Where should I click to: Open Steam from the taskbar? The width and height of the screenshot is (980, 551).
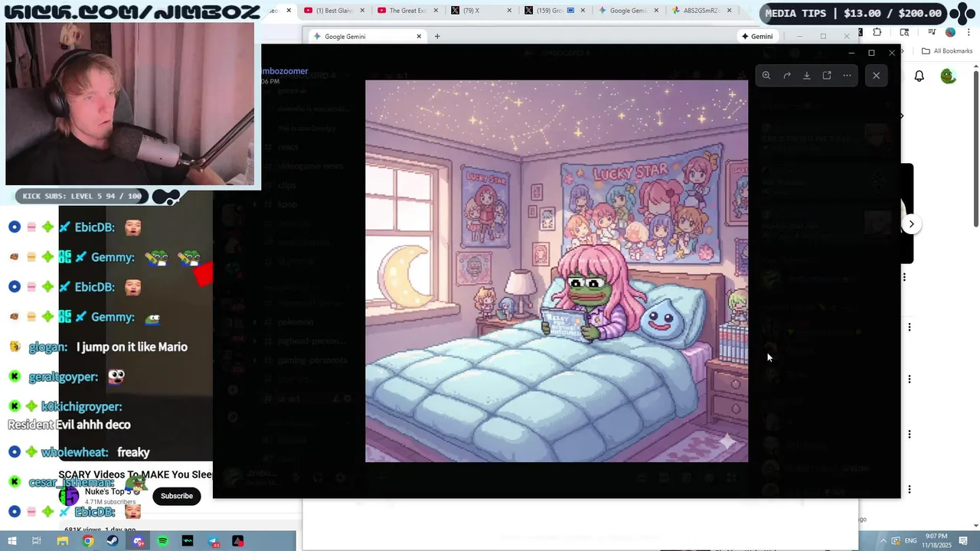113,541
